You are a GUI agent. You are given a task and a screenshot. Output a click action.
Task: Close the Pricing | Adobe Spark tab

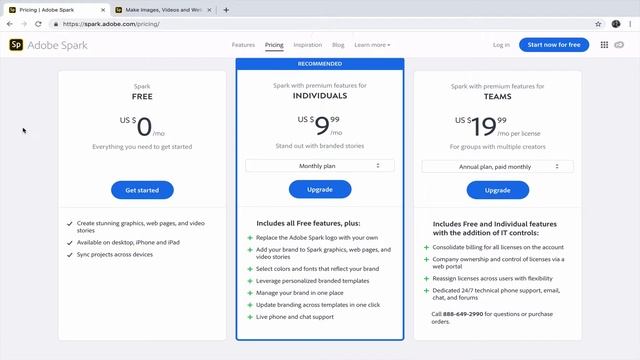[x=103, y=10]
